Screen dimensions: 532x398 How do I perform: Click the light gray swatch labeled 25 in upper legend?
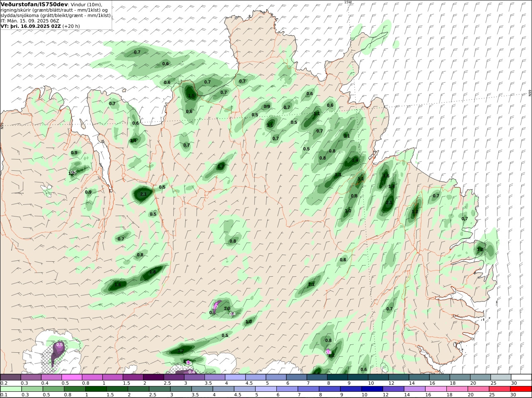[x=501, y=377]
